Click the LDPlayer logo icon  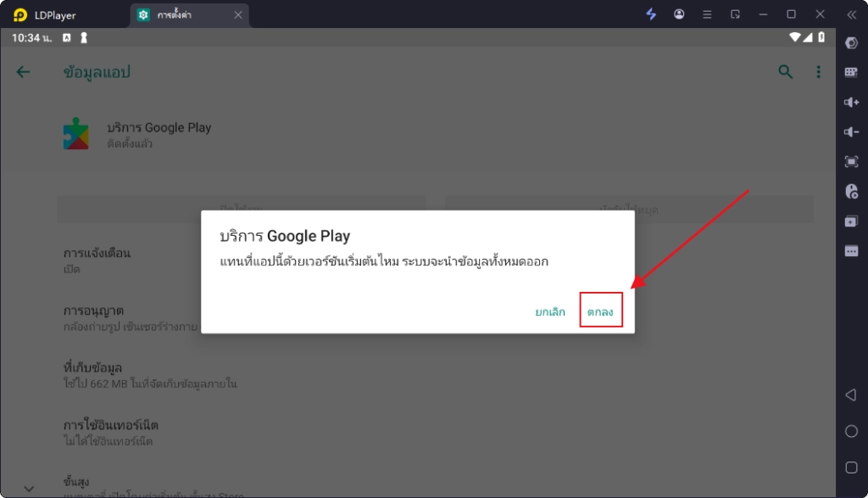coord(20,15)
